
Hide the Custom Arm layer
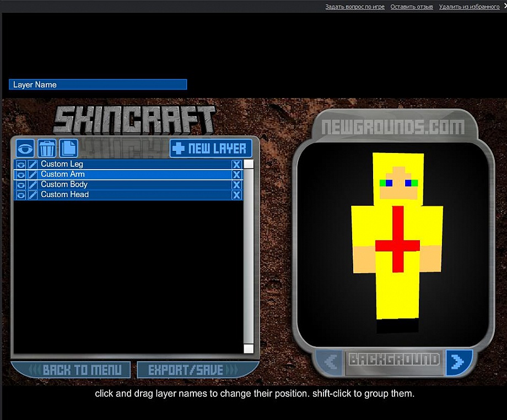21,175
